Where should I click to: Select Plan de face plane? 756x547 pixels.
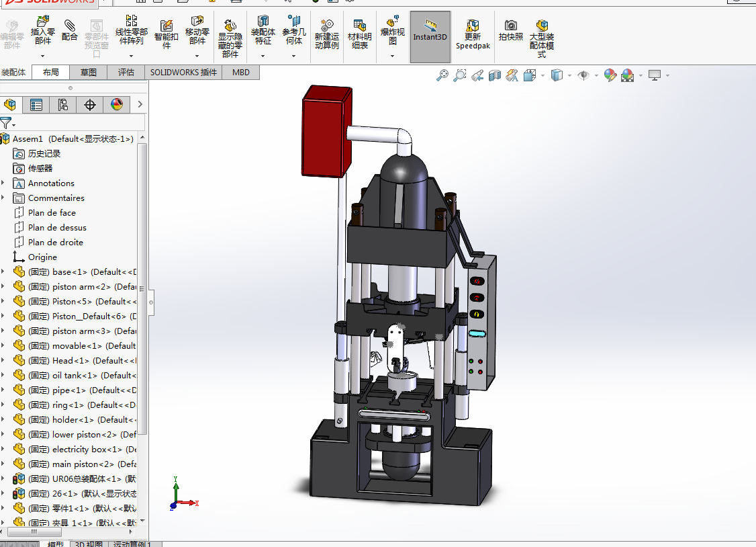[x=52, y=213]
